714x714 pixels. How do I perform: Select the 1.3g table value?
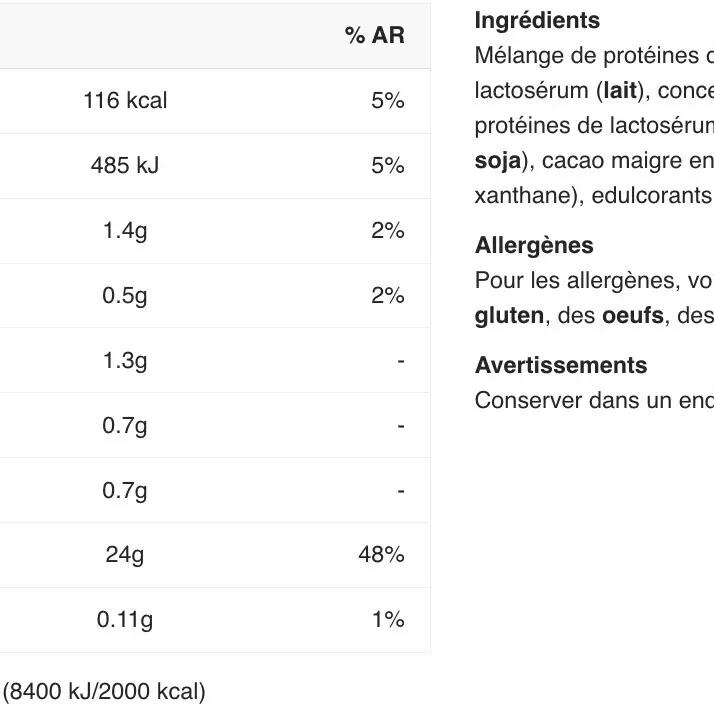125,360
